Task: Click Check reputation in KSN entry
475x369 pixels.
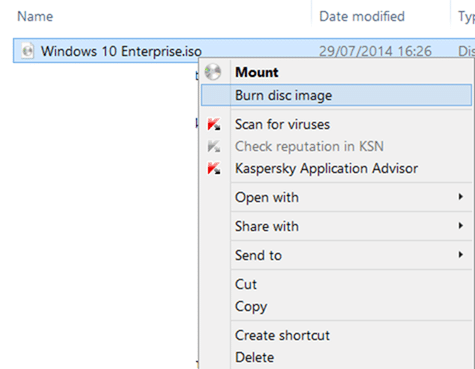Action: tap(336, 146)
